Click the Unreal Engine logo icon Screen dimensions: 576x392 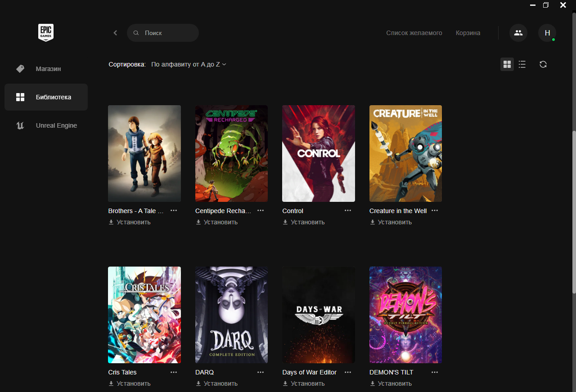click(x=20, y=125)
